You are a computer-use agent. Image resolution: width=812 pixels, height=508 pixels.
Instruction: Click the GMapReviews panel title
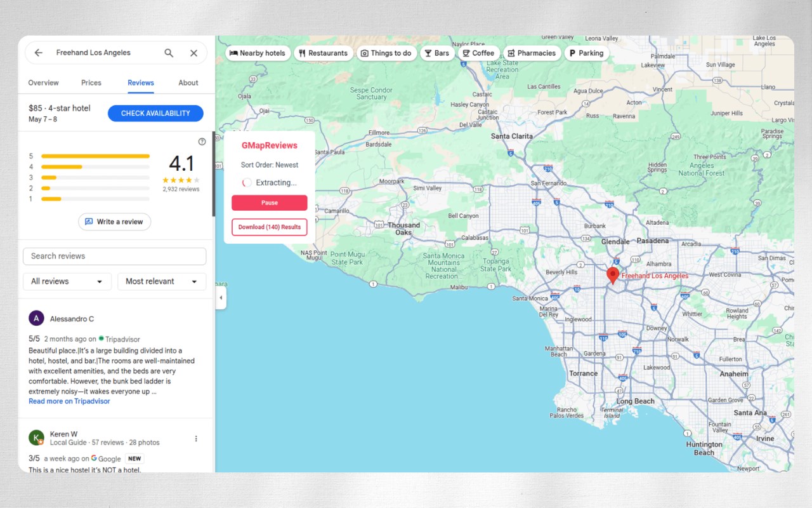pos(270,145)
